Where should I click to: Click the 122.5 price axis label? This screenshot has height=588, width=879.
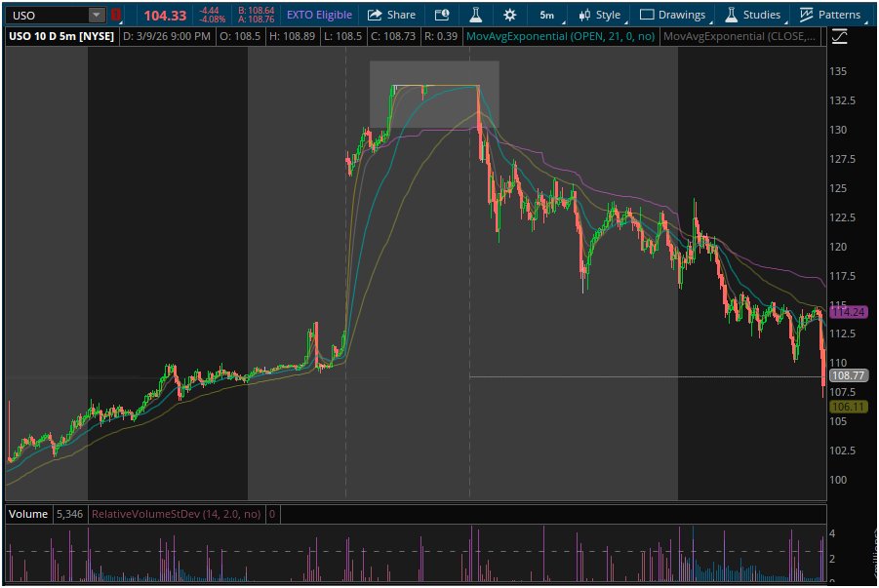pyautogui.click(x=843, y=217)
